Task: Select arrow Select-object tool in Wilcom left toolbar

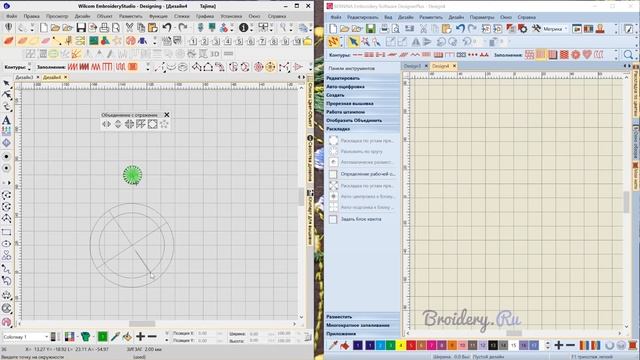Action: point(6,83)
